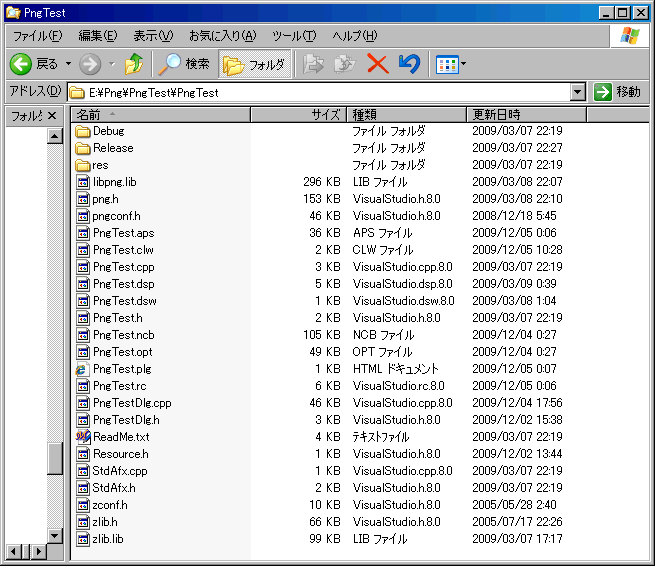Click the Windows flag logo throbber
The image size is (655, 566).
(629, 36)
